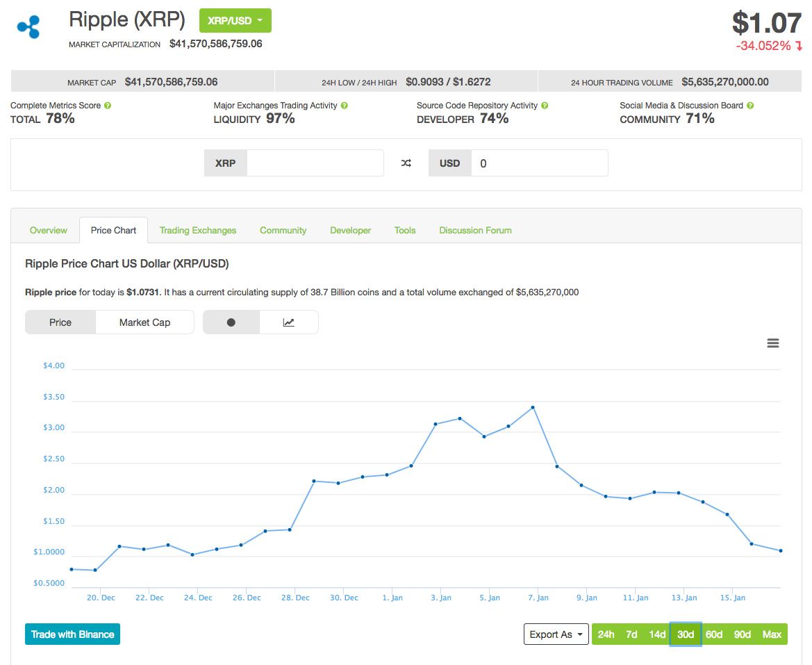Set chart range to 14d
Image resolution: width=812 pixels, height=665 pixels.
(657, 634)
